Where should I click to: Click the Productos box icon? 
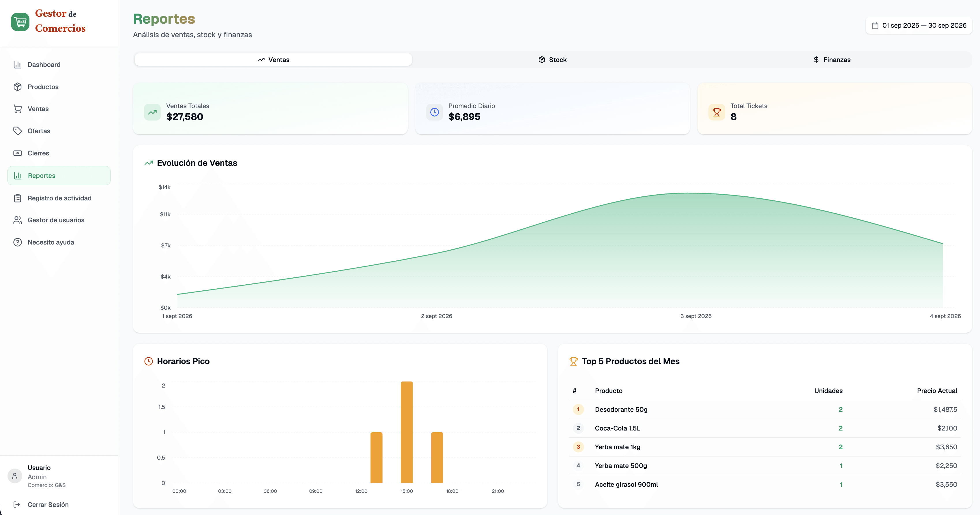tap(18, 87)
